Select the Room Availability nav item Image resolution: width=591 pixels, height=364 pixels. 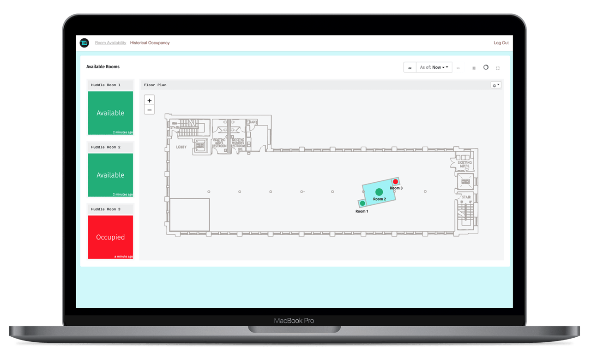tap(110, 42)
